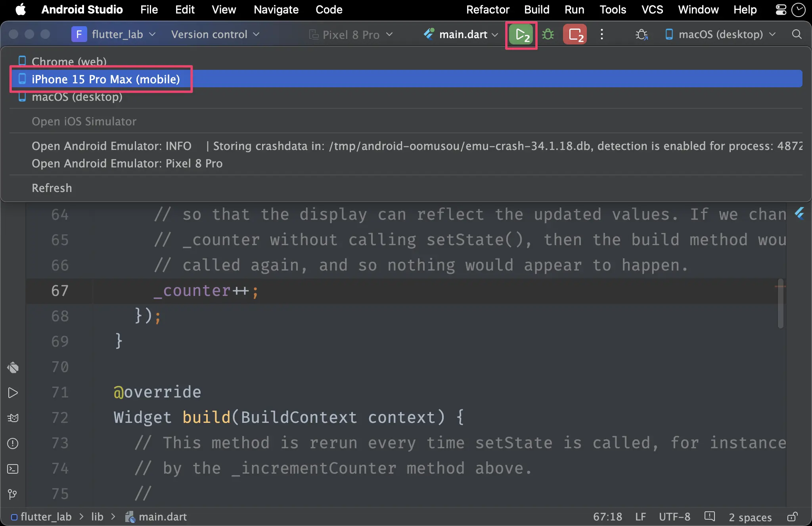Viewport: 812px width, 526px height.
Task: Open the Run tool window in the sidebar
Action: pos(13,393)
